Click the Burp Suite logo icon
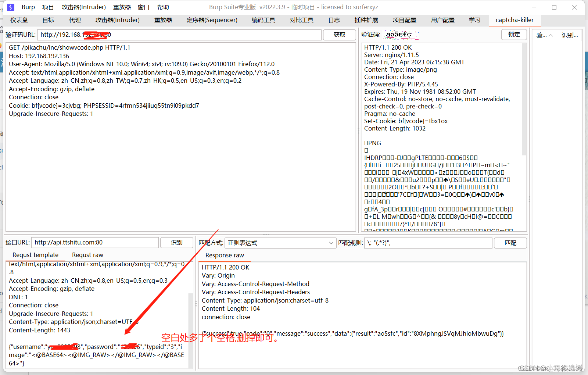The height and width of the screenshot is (375, 588). pyautogui.click(x=11, y=7)
